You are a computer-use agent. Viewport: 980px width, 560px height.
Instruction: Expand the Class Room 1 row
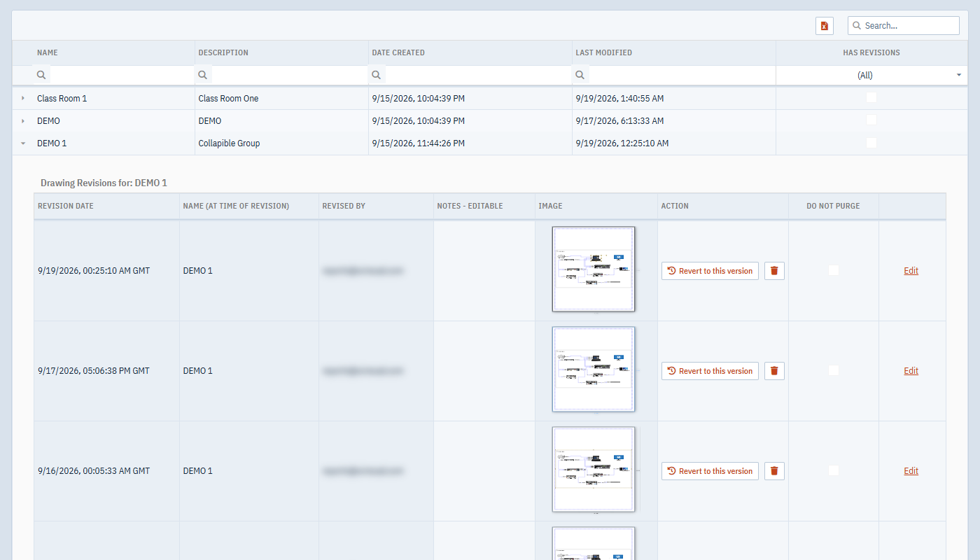23,99
